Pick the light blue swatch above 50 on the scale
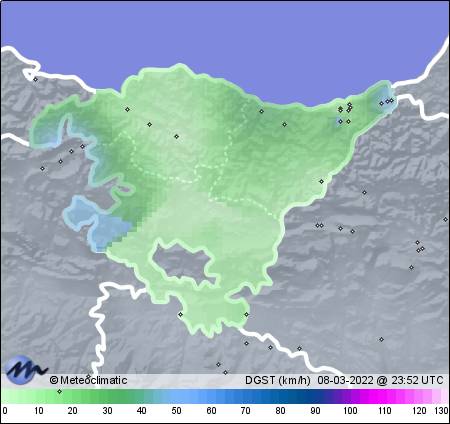The image size is (450, 424). (176, 397)
